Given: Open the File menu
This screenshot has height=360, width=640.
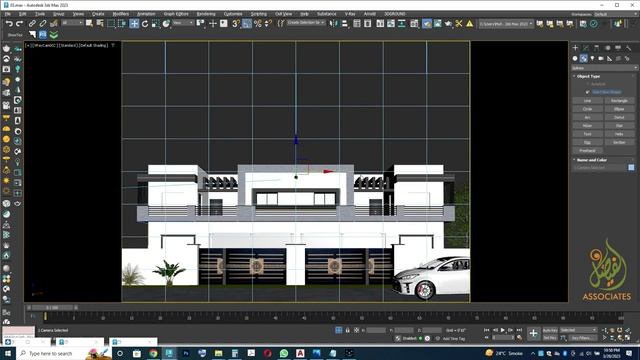Looking at the screenshot, I should click(x=8, y=14).
